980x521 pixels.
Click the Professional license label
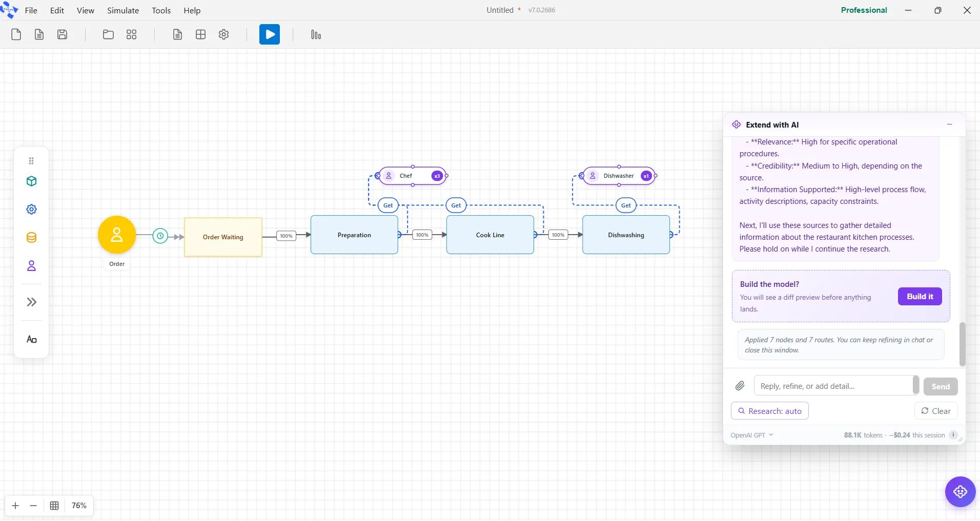(x=864, y=10)
